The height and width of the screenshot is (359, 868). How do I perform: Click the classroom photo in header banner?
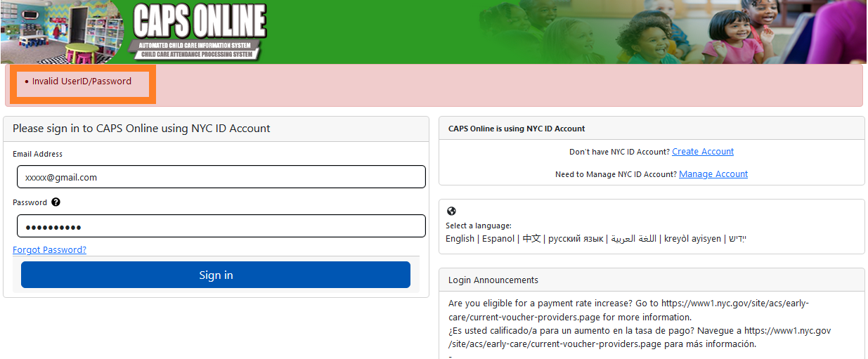(x=63, y=32)
